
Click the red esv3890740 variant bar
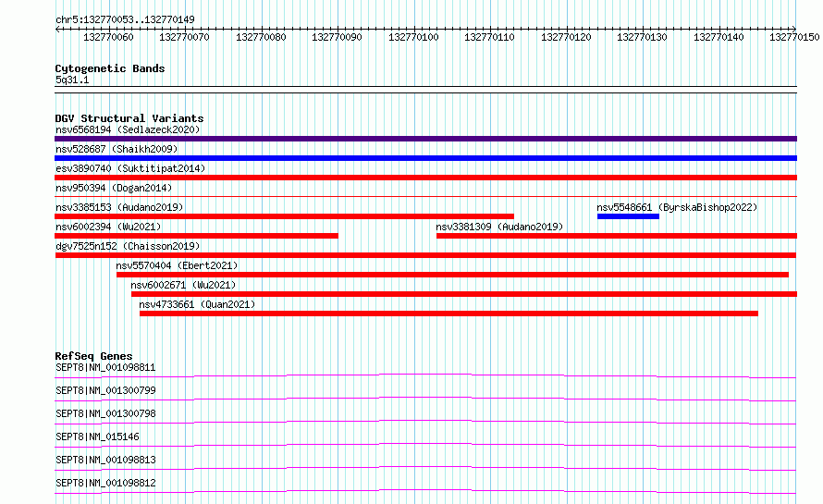point(425,178)
